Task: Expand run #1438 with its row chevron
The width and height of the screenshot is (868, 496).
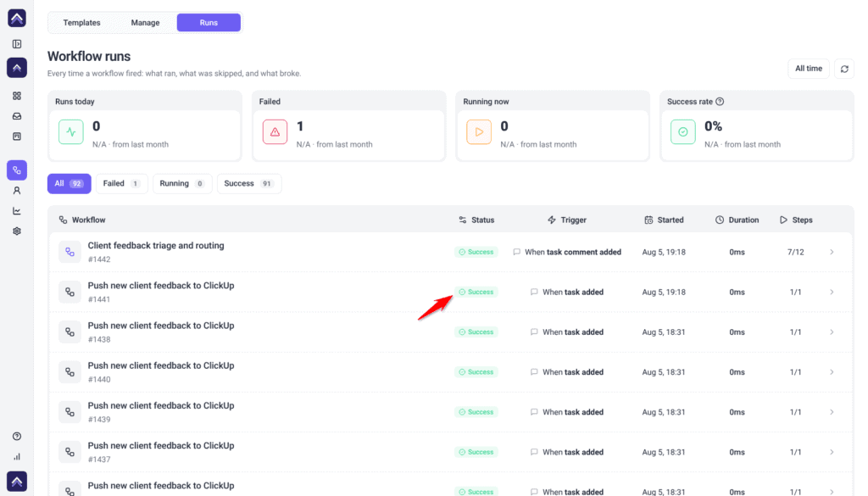Action: tap(832, 332)
